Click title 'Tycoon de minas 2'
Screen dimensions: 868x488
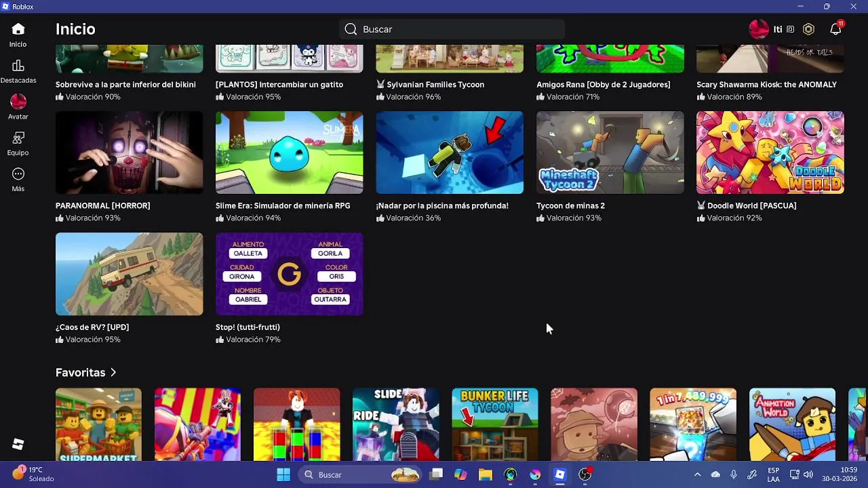point(570,205)
